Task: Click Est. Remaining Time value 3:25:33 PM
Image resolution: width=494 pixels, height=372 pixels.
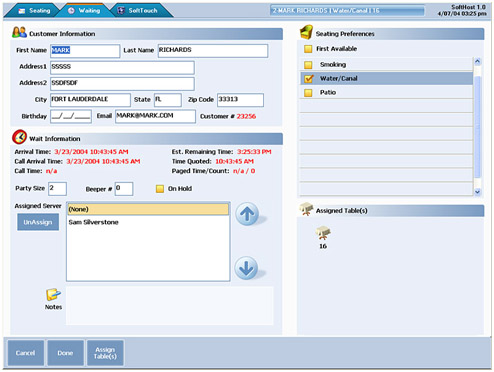Action: [x=254, y=152]
